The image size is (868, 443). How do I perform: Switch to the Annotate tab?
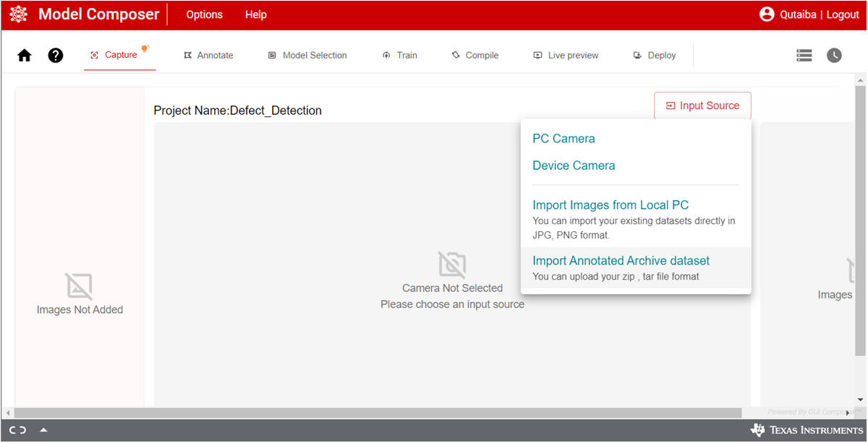pos(208,55)
